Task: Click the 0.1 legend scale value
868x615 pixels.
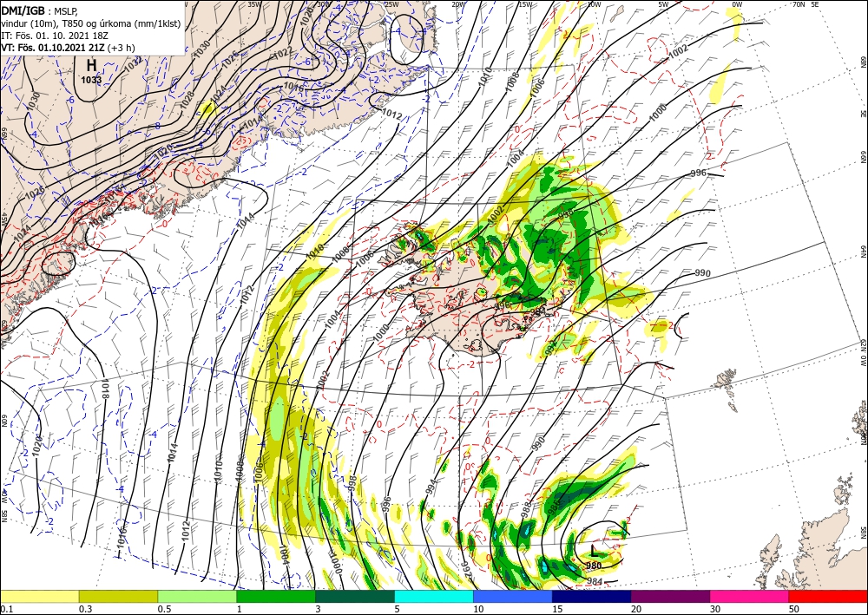Action: (x=5, y=609)
